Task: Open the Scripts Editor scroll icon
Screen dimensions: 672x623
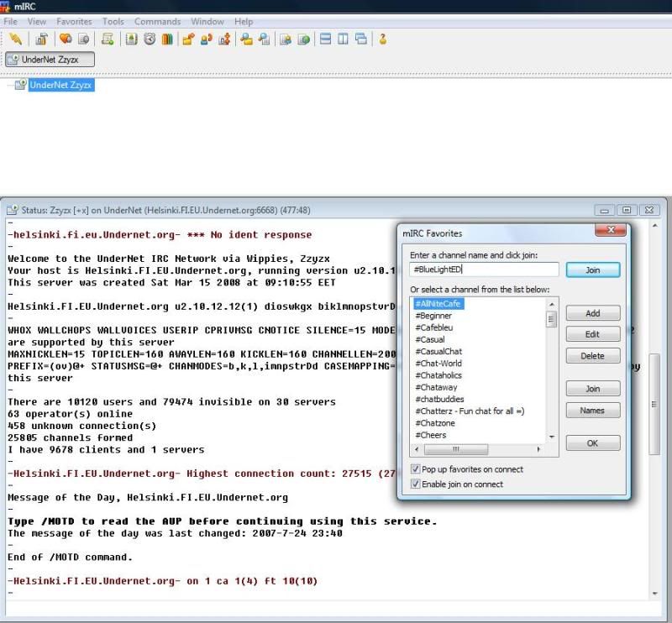Action: (108, 39)
